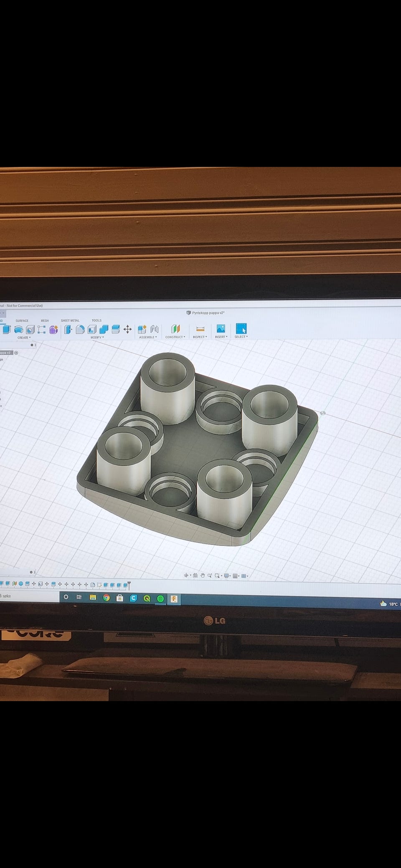Switch to the SHEET METAL tab
This screenshot has width=401, height=868.
[70, 320]
